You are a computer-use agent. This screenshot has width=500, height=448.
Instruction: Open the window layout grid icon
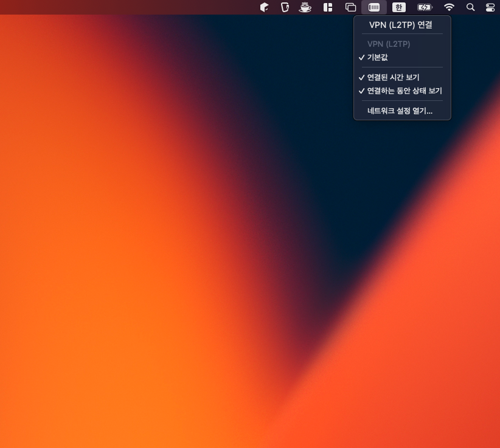[328, 7]
